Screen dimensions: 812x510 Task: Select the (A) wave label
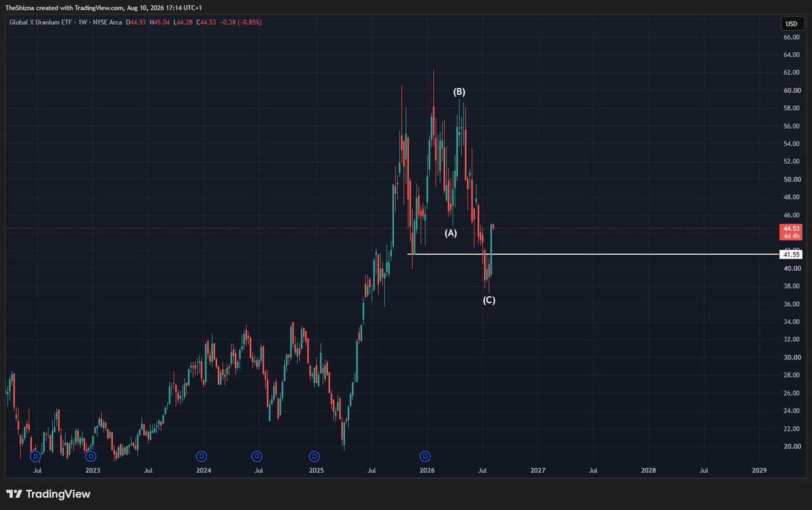point(451,233)
